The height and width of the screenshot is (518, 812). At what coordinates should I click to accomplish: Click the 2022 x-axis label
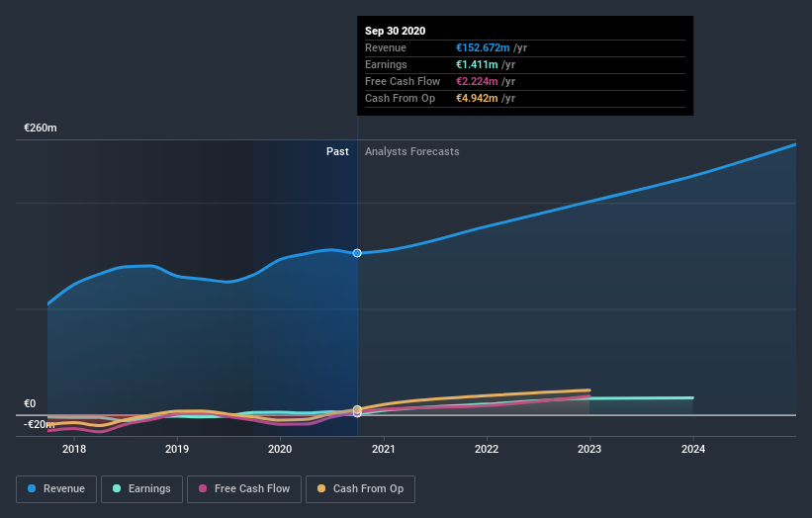[x=487, y=449]
